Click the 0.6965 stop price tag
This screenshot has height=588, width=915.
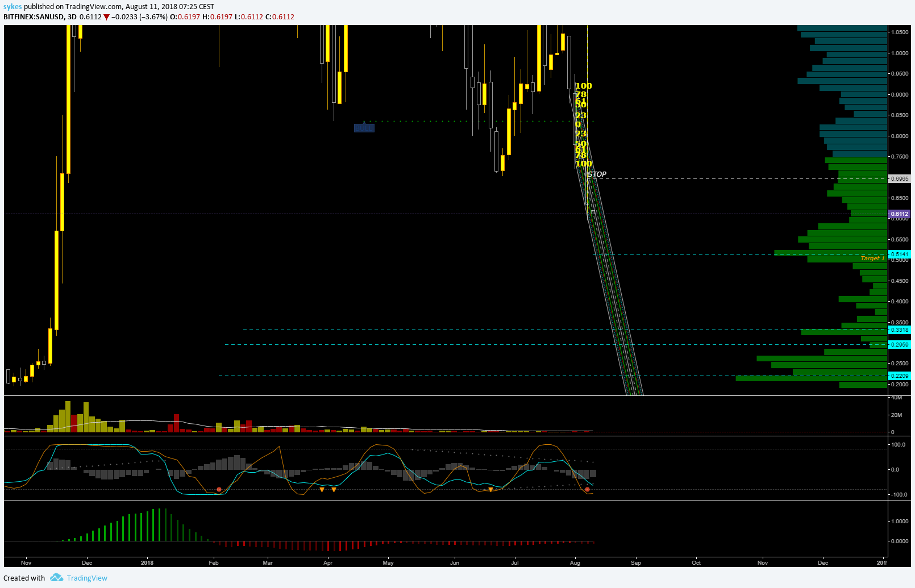click(x=899, y=178)
